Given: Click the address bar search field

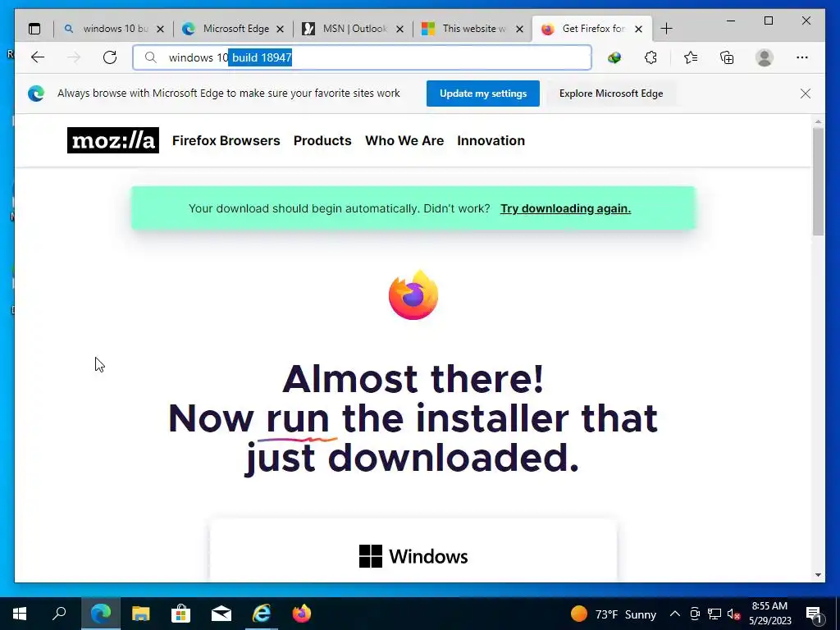Looking at the screenshot, I should tap(362, 57).
